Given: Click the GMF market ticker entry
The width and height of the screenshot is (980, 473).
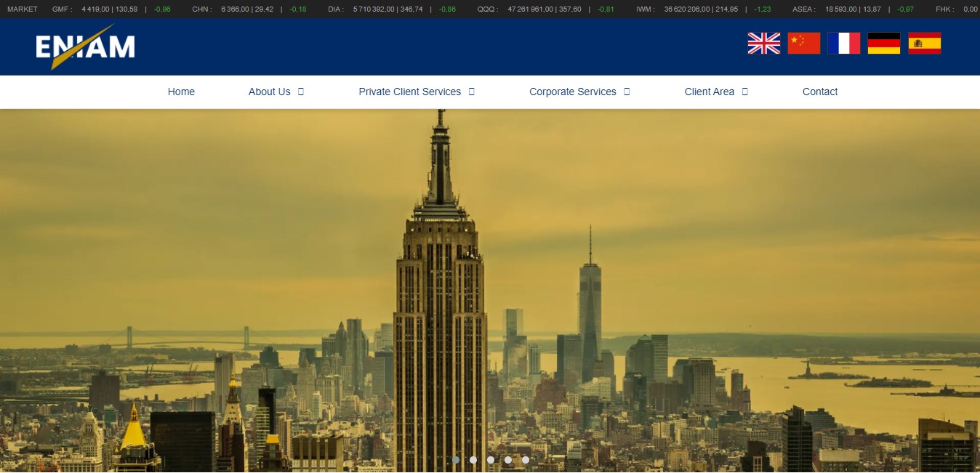Looking at the screenshot, I should click(x=111, y=9).
